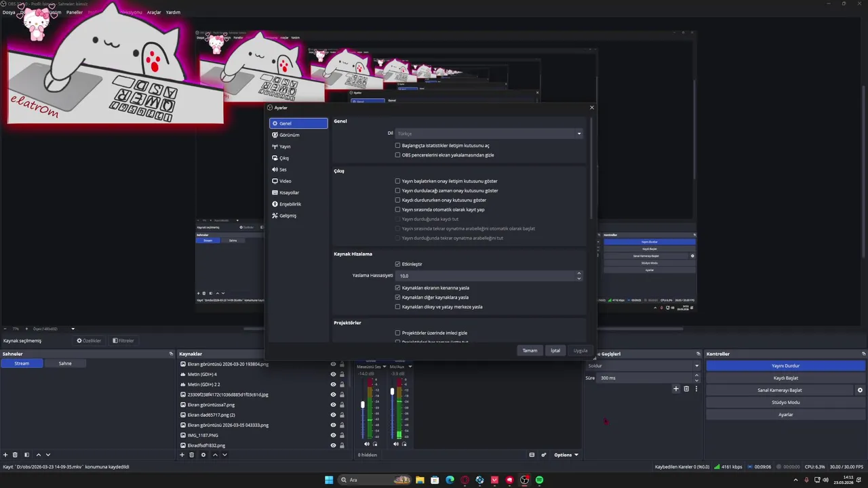Adjust the Mic/Aux volume slider
Image resolution: width=868 pixels, height=488 pixels.
point(392,391)
